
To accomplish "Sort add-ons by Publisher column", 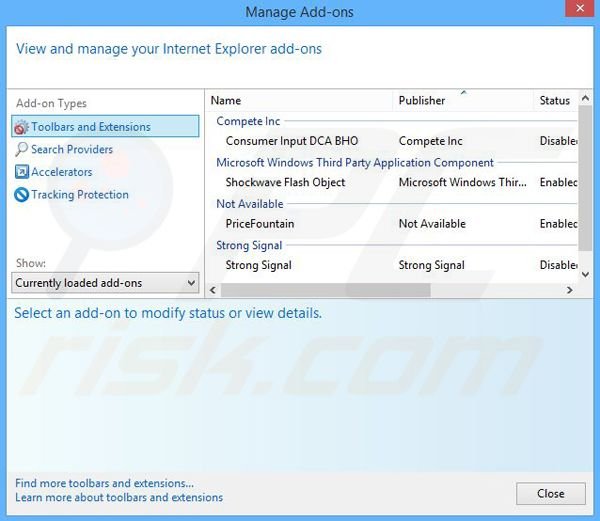I will click(x=463, y=101).
